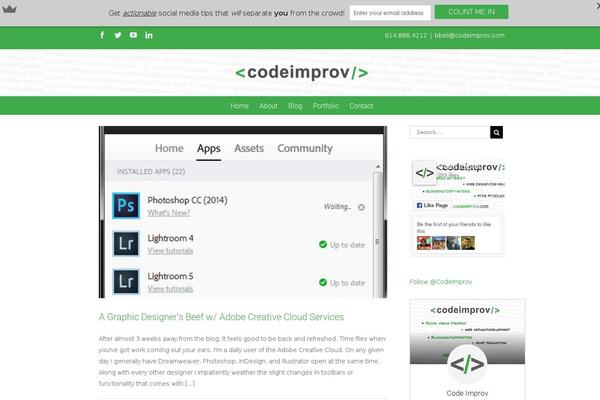This screenshot has height=400, width=600.
Task: Click the bbell@codeimprov.com email link
Action: click(470, 35)
